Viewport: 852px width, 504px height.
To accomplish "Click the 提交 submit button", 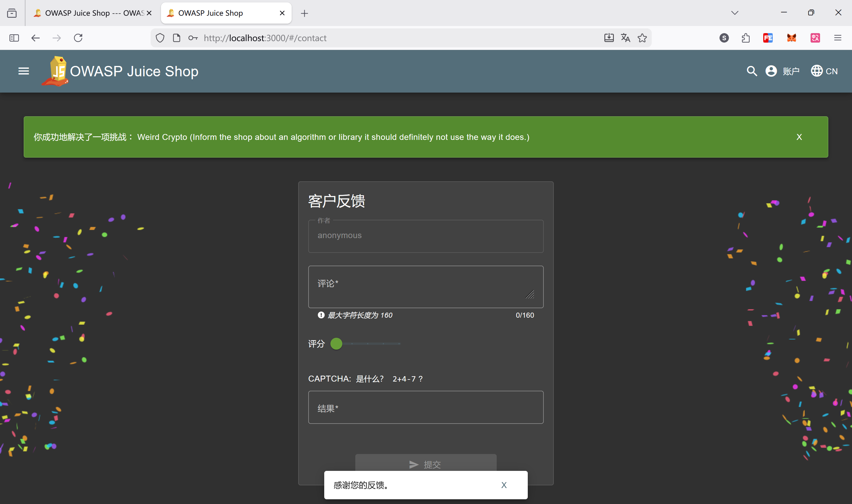I will (x=425, y=464).
